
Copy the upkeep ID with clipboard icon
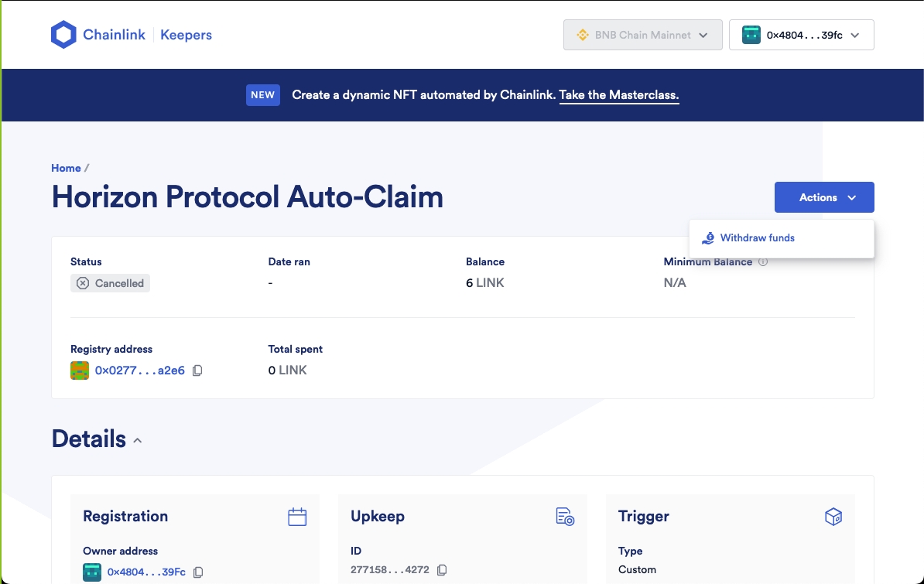tap(442, 570)
